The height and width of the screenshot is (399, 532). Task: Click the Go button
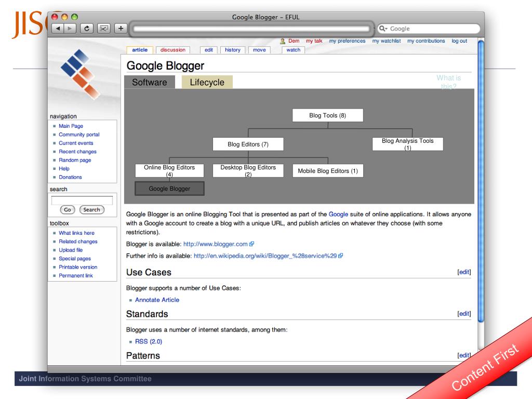click(x=68, y=210)
